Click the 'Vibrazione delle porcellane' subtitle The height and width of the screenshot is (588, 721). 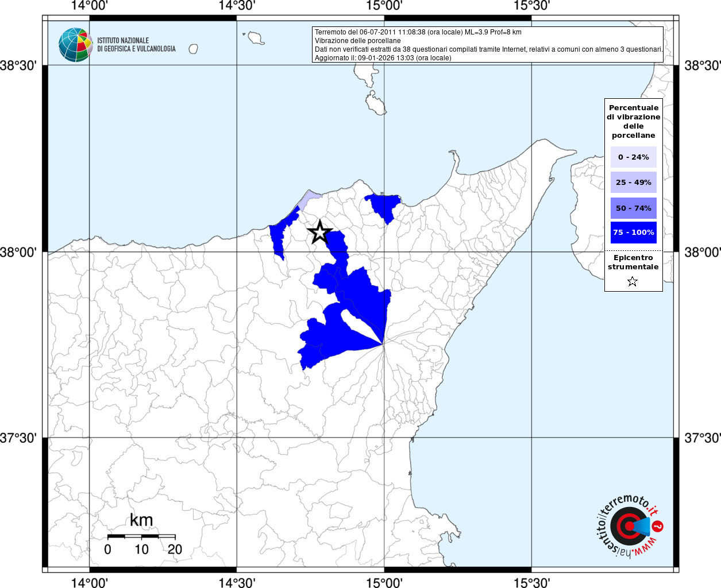[x=358, y=41]
